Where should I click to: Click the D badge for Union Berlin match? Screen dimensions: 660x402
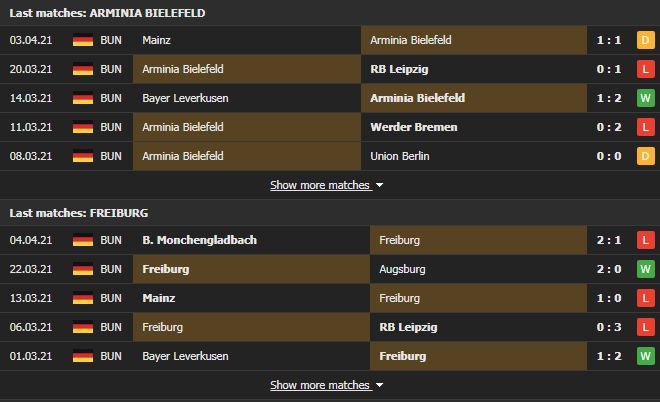coord(645,156)
